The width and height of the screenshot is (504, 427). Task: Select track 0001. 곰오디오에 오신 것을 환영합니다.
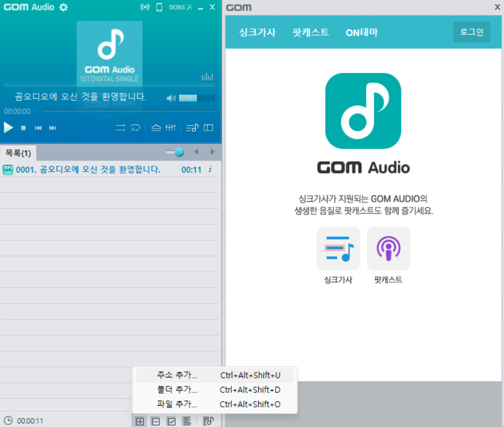tap(110, 169)
